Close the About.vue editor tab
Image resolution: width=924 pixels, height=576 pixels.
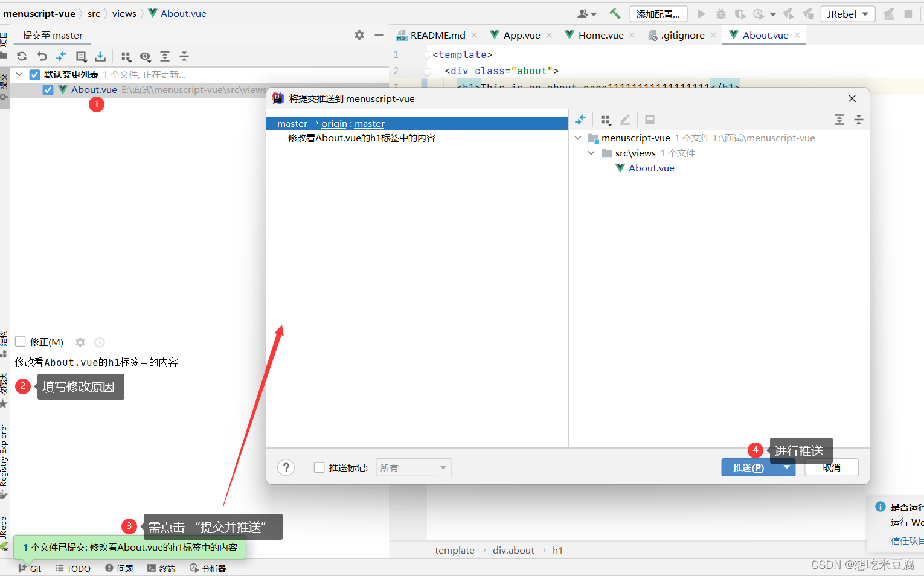(797, 35)
